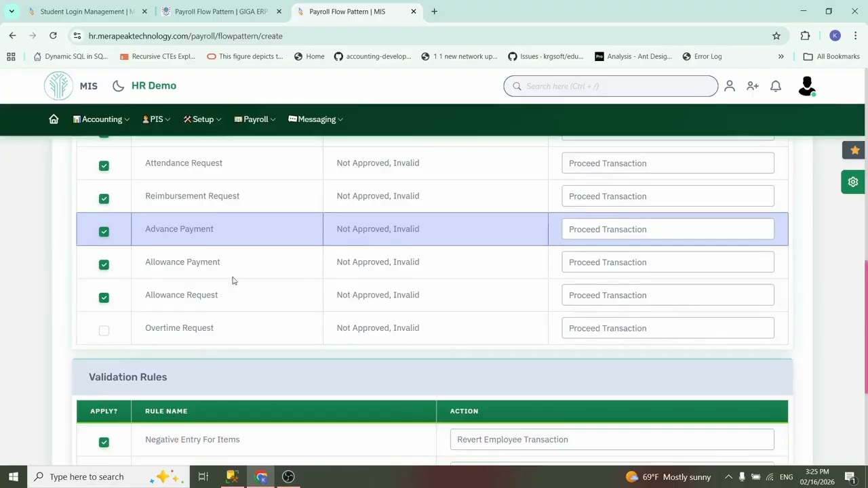Go to the home icon in navbar
The image size is (868, 488).
point(54,119)
